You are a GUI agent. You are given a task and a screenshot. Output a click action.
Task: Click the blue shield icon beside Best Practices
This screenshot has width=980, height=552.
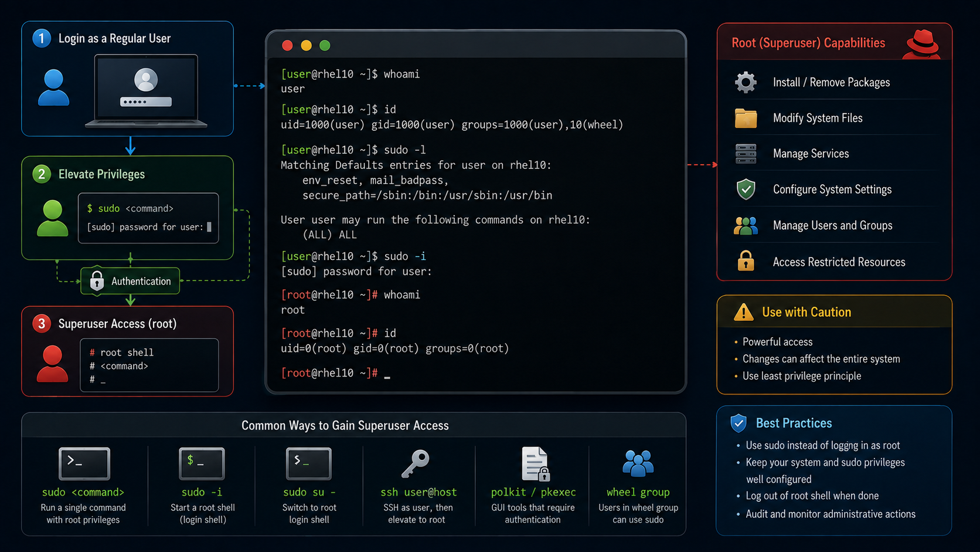click(x=739, y=423)
